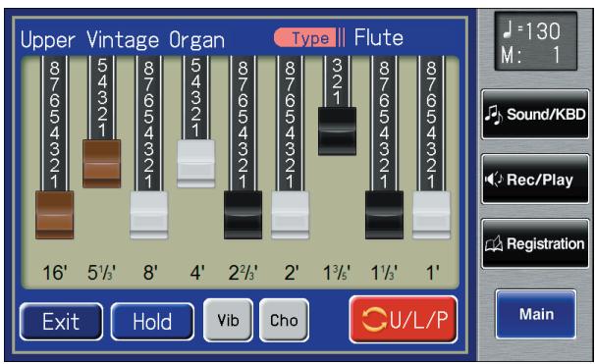Click the white 8' drawbar handle
This screenshot has width=595, height=364.
pyautogui.click(x=149, y=215)
